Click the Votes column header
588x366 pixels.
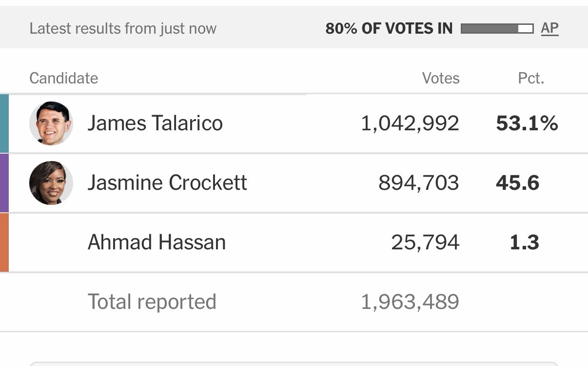(441, 78)
